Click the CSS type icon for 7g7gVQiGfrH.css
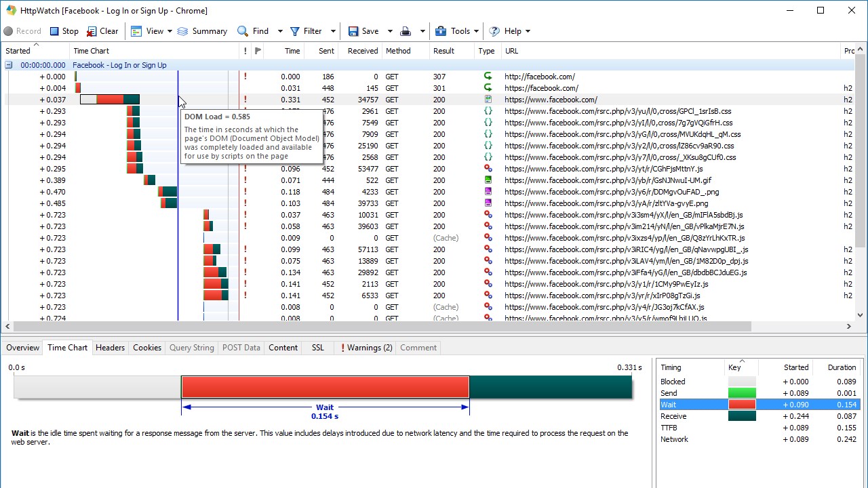 point(488,123)
